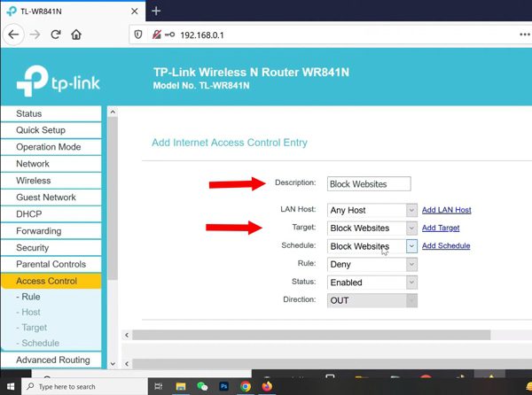This screenshot has width=532, height=395.
Task: Click the sidebar scroll down arrow
Action: click(x=113, y=364)
